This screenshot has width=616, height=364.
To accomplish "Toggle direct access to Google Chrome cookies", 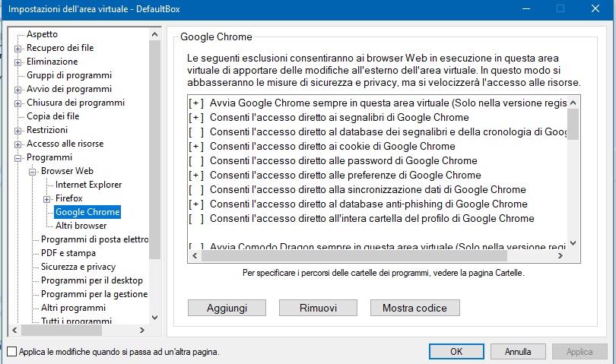I will coord(322,146).
